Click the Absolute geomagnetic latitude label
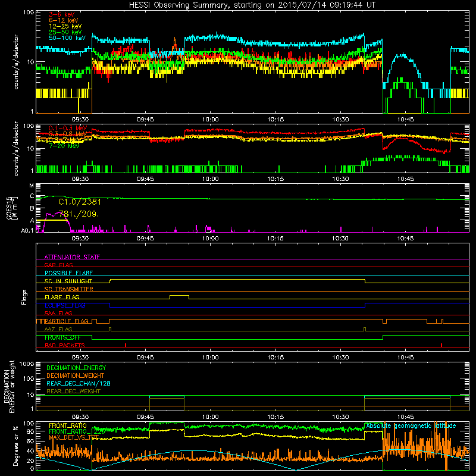This screenshot has width=476, height=476. [411, 425]
